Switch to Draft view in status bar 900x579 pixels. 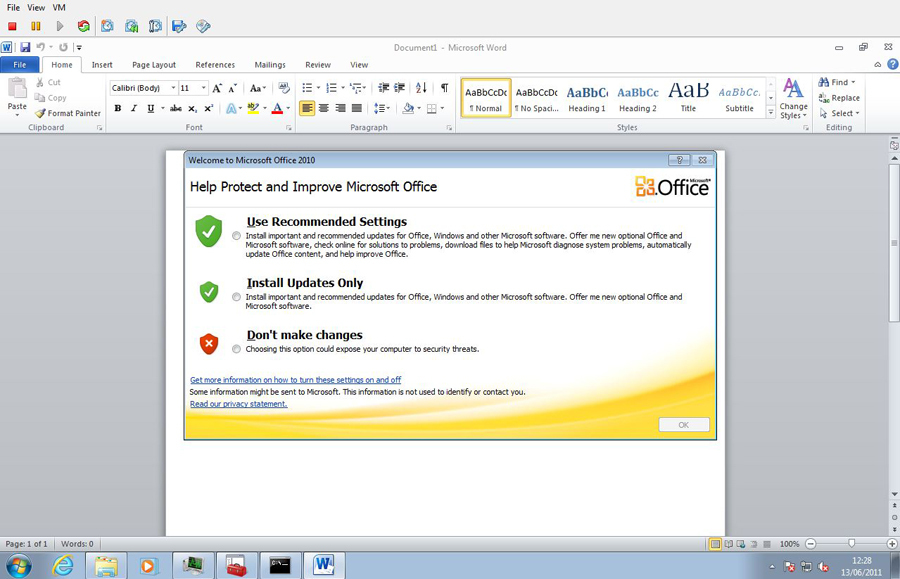tap(767, 543)
